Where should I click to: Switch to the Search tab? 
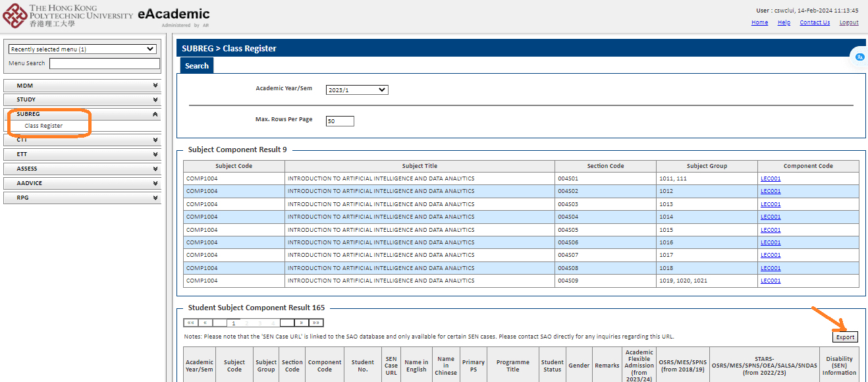(x=196, y=66)
